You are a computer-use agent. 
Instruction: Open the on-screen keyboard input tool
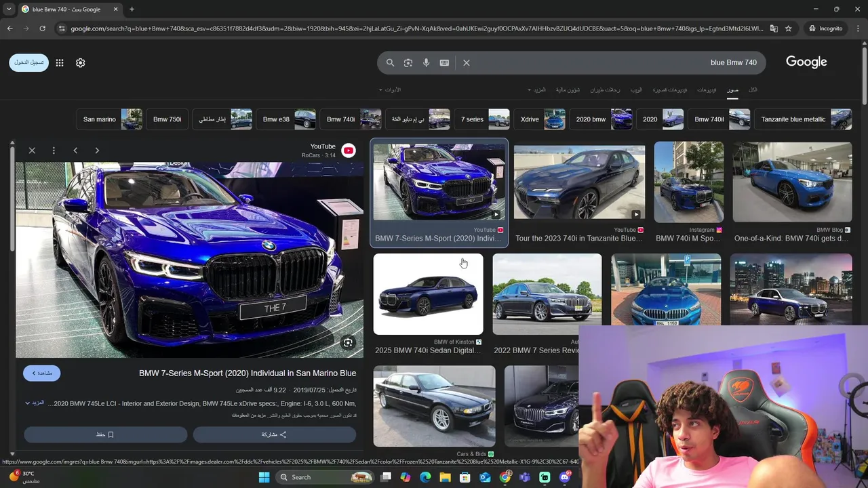[x=444, y=62]
